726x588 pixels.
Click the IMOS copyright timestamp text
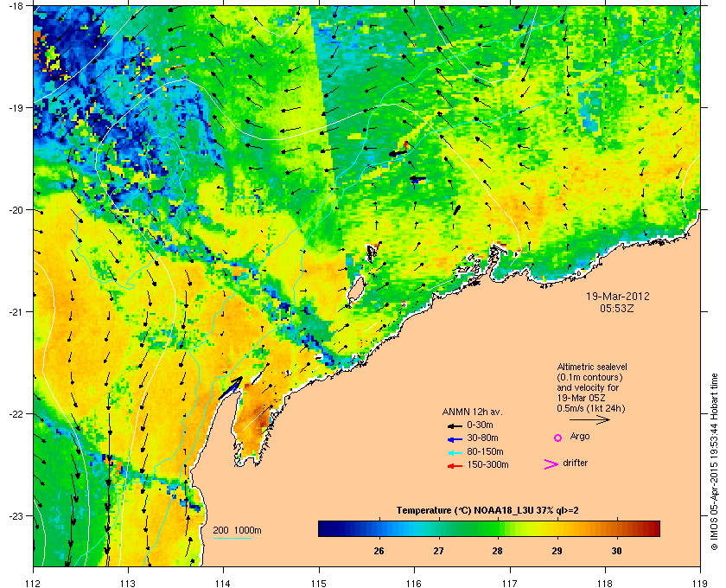point(714,461)
